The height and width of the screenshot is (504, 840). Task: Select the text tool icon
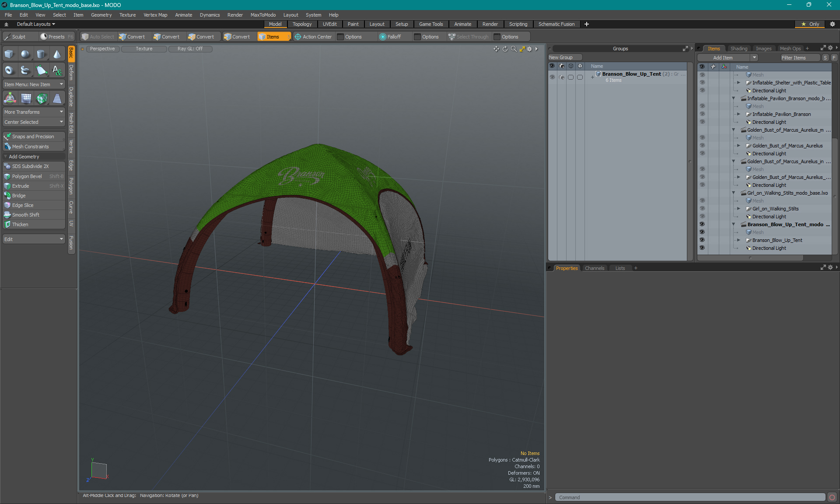click(57, 70)
